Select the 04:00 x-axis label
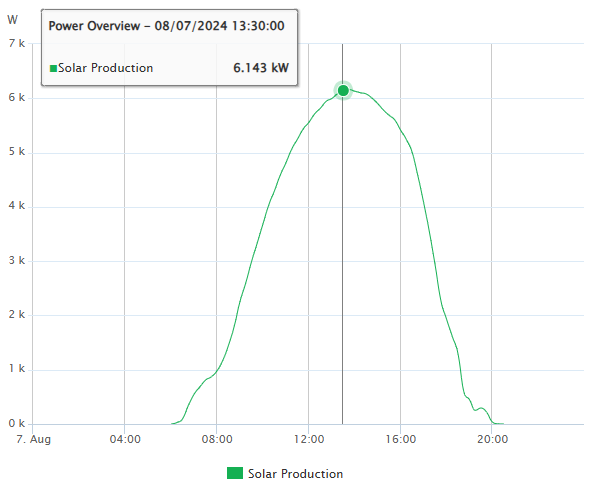This screenshot has width=591, height=482. tap(125, 439)
